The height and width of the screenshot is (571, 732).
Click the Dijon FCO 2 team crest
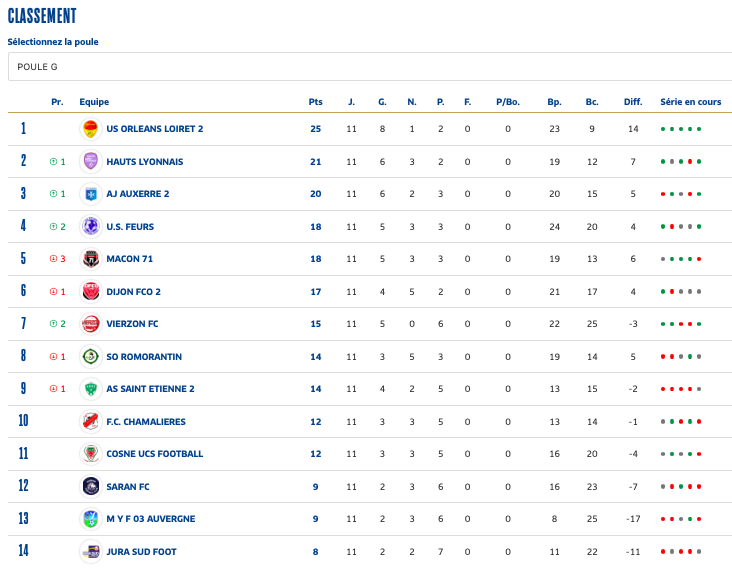(x=90, y=291)
